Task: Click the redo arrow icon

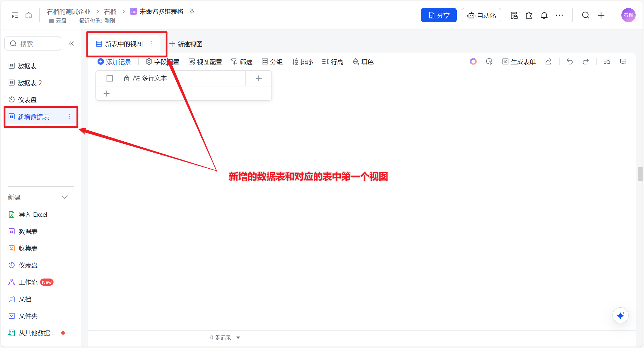Action: (x=585, y=61)
